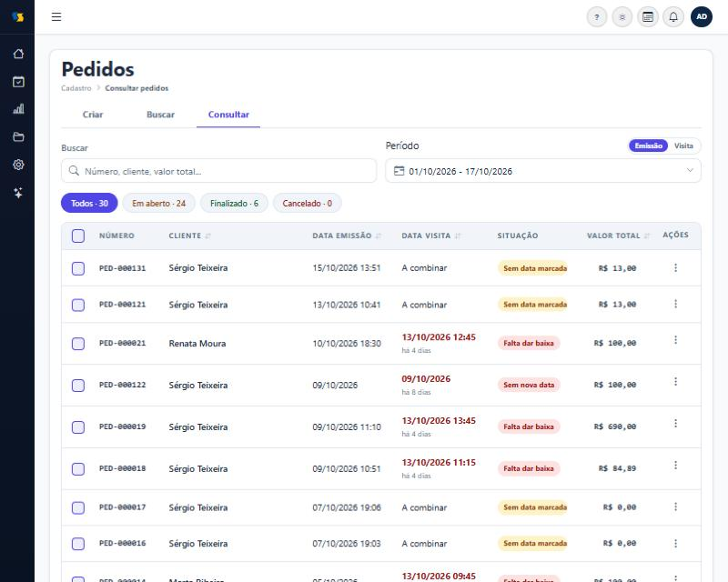Expand the Período date range dropdown
The image size is (728, 582).
pyautogui.click(x=542, y=171)
